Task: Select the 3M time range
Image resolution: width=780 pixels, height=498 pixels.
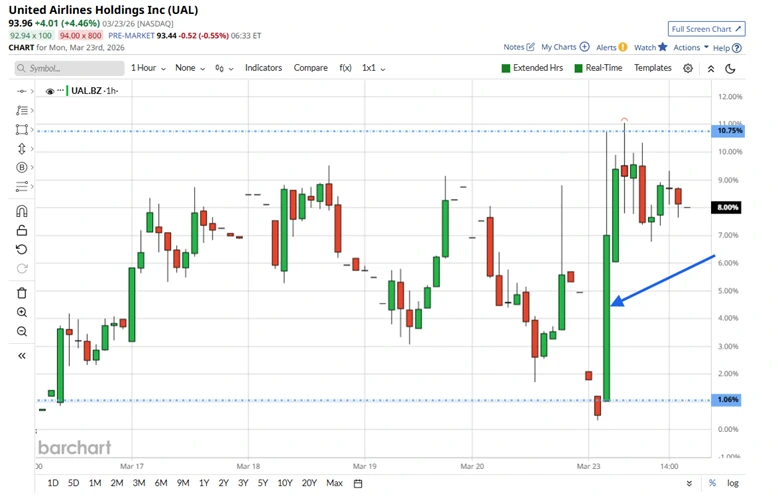Action: pos(139,483)
